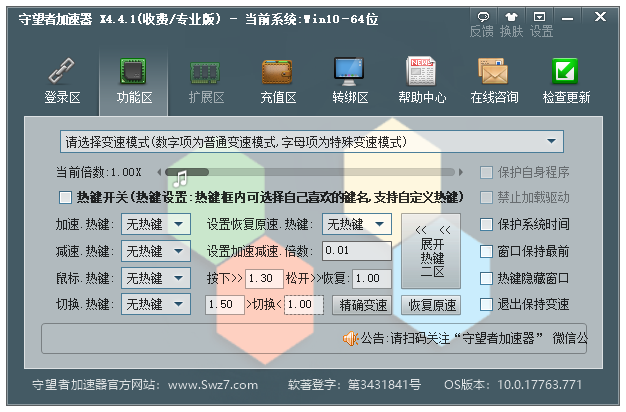Open the 扩展区 memory module icon
The height and width of the screenshot is (412, 626).
pyautogui.click(x=205, y=72)
